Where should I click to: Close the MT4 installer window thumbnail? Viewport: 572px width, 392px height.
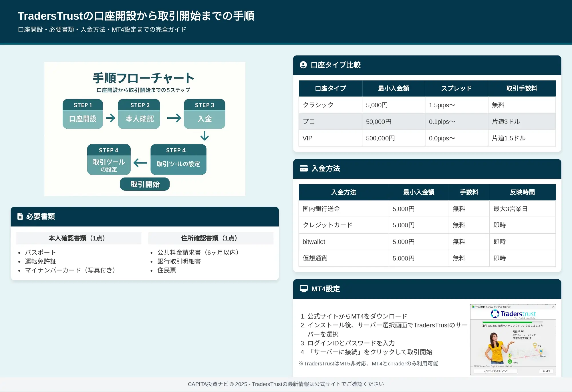coord(553,307)
